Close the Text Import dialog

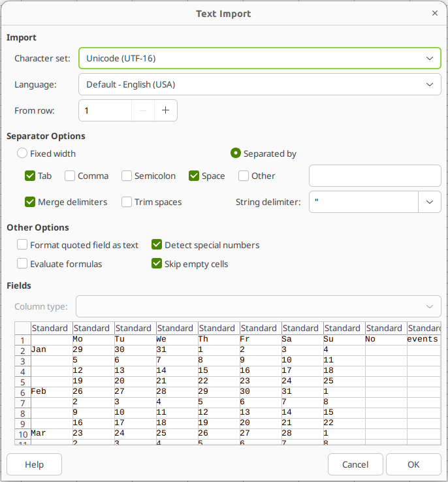(x=434, y=13)
